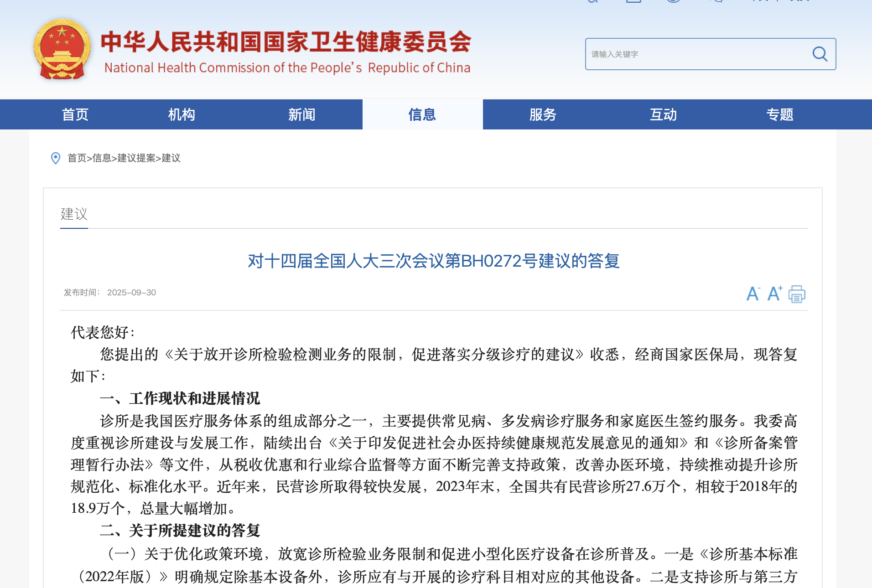Screen dimensions: 872x588
Task: Click the location pin breadcrumb icon
Action: point(55,158)
